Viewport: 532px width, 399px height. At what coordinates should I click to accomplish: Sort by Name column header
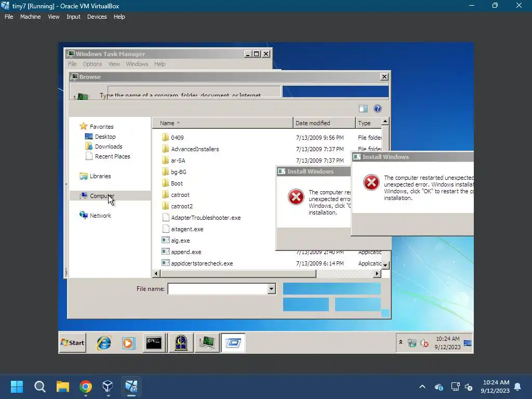click(x=222, y=123)
